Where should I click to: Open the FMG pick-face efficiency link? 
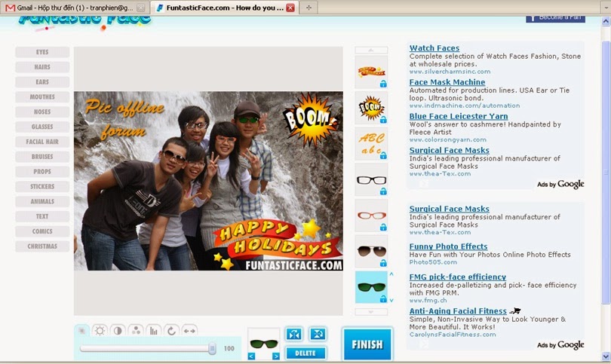click(457, 277)
